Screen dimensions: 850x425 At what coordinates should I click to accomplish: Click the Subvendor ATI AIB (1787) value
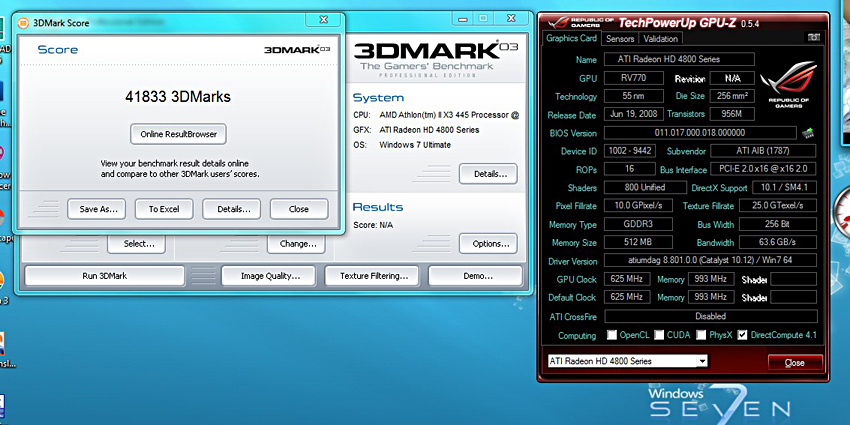click(763, 151)
